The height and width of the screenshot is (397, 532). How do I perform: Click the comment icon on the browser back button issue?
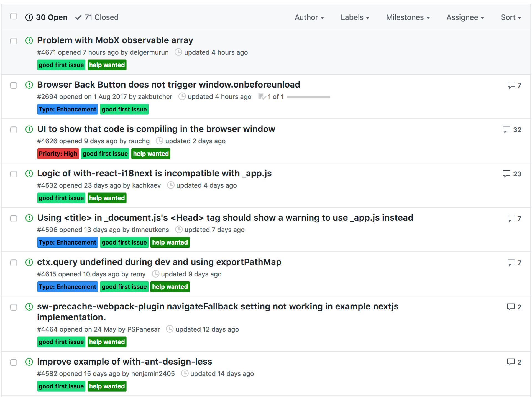(511, 85)
